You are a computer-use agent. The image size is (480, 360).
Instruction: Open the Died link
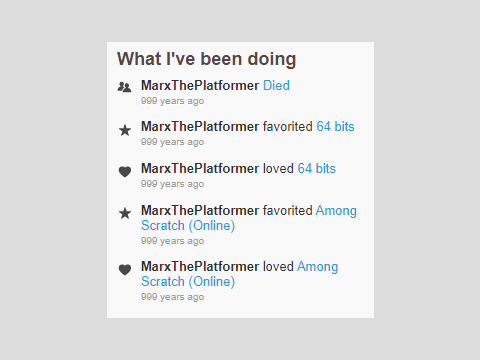[x=276, y=86]
